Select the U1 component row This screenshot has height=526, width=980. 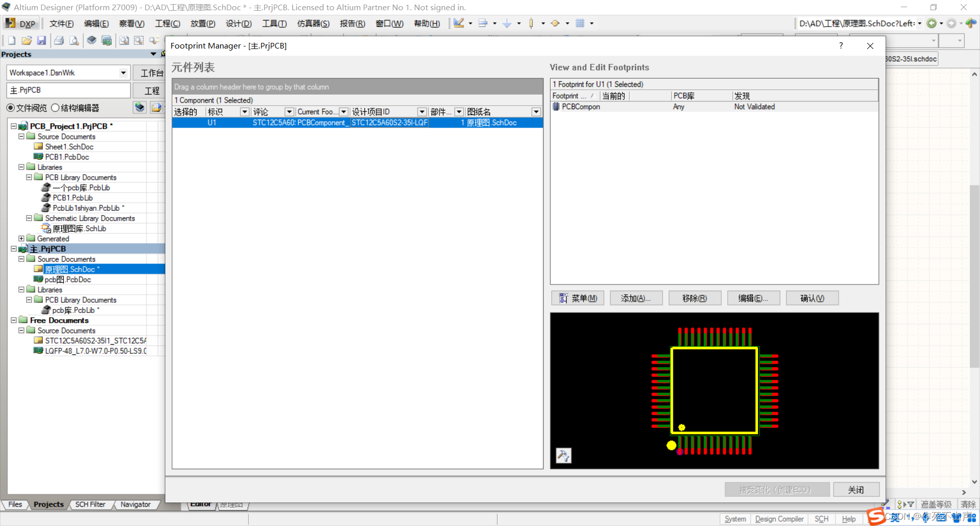pyautogui.click(x=357, y=123)
